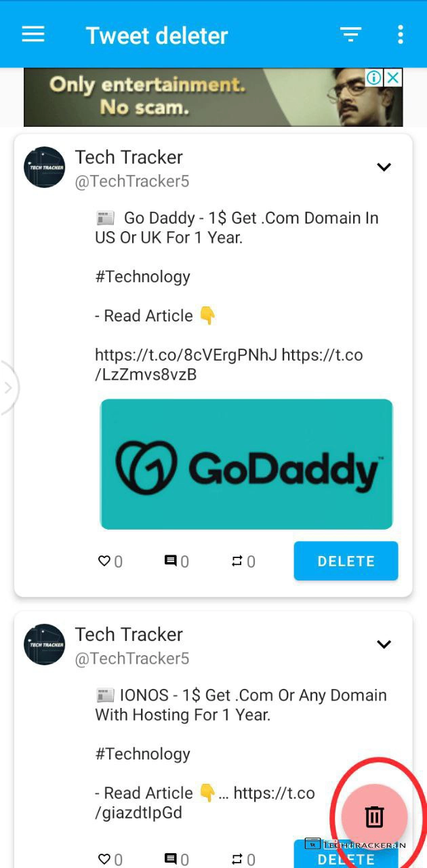
Task: Tap the reply icon on GoDaddy tweet
Action: pyautogui.click(x=171, y=561)
